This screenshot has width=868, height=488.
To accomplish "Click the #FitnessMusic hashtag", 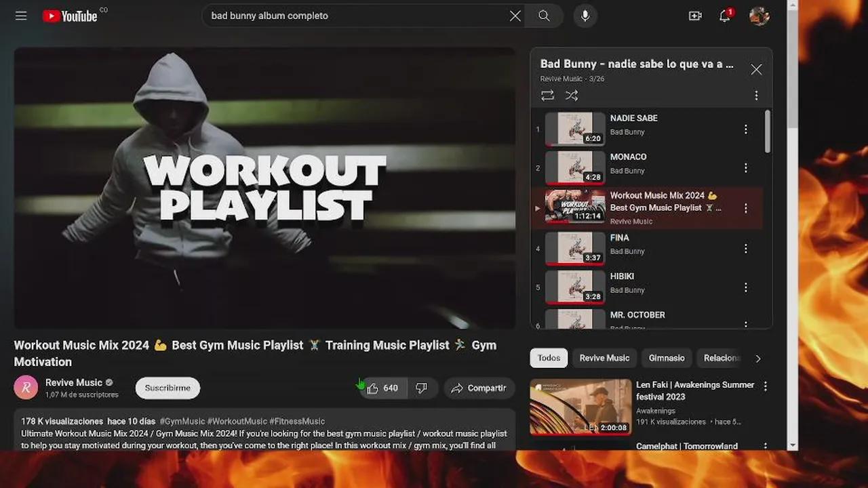I will [x=297, y=422].
